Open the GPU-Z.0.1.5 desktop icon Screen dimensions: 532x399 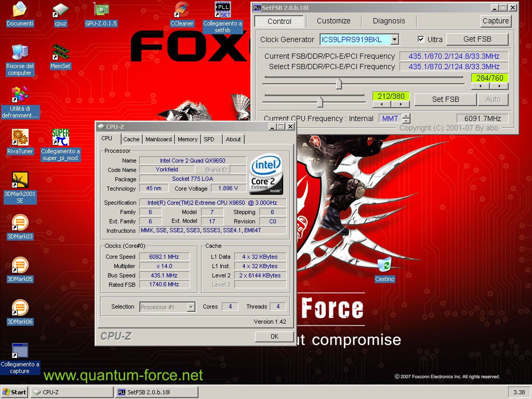coord(101,9)
